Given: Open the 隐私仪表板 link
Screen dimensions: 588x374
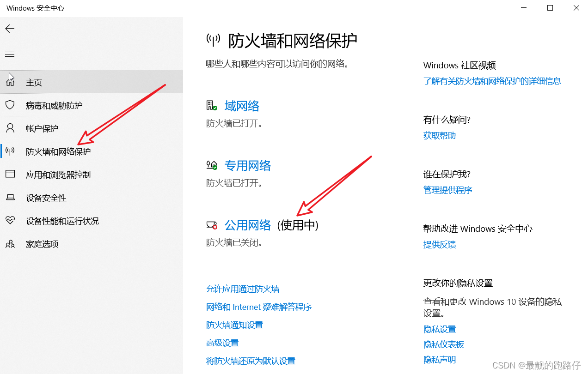Looking at the screenshot, I should pos(444,344).
